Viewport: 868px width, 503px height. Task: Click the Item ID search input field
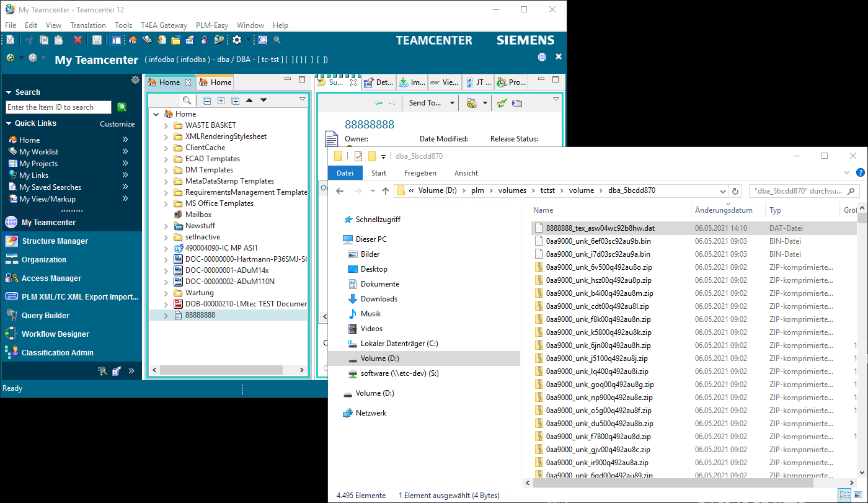(x=58, y=107)
